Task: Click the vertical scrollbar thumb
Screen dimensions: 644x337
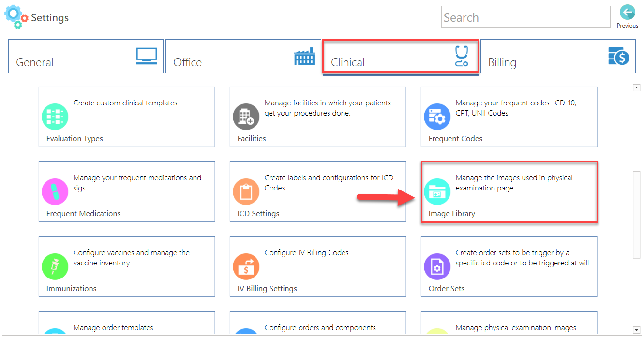Action: click(x=637, y=215)
